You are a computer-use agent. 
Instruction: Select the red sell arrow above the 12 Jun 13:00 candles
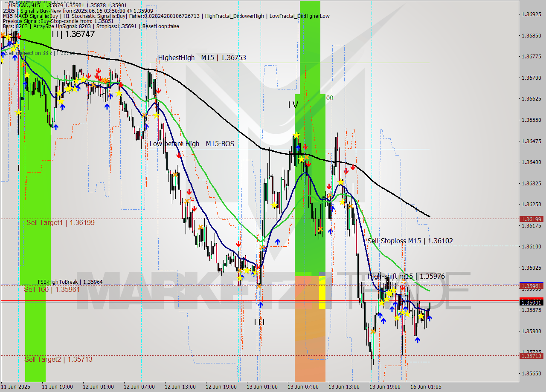coord(179,155)
